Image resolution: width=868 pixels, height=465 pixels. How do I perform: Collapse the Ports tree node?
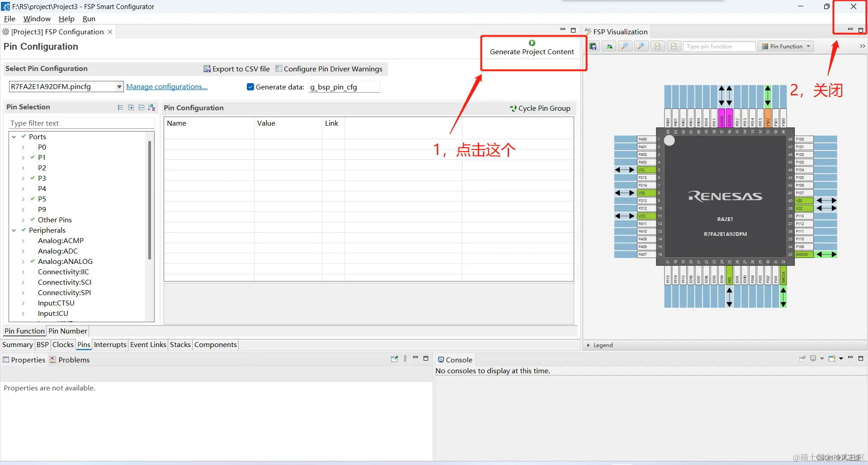[x=14, y=136]
